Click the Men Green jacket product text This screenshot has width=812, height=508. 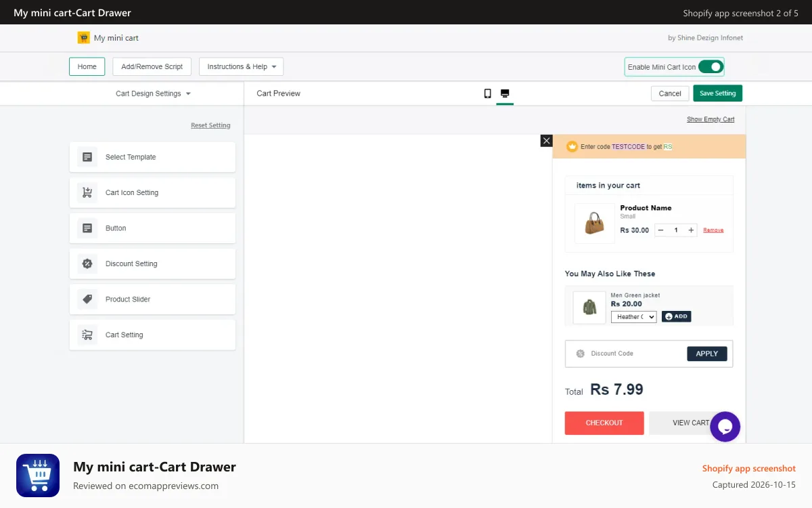pyautogui.click(x=635, y=295)
